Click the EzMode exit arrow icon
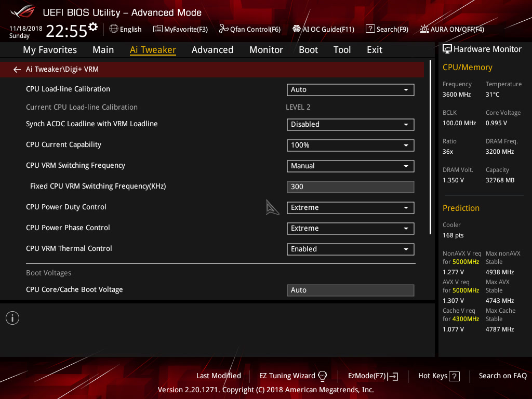Viewport: 532px width, 399px height. coord(393,376)
